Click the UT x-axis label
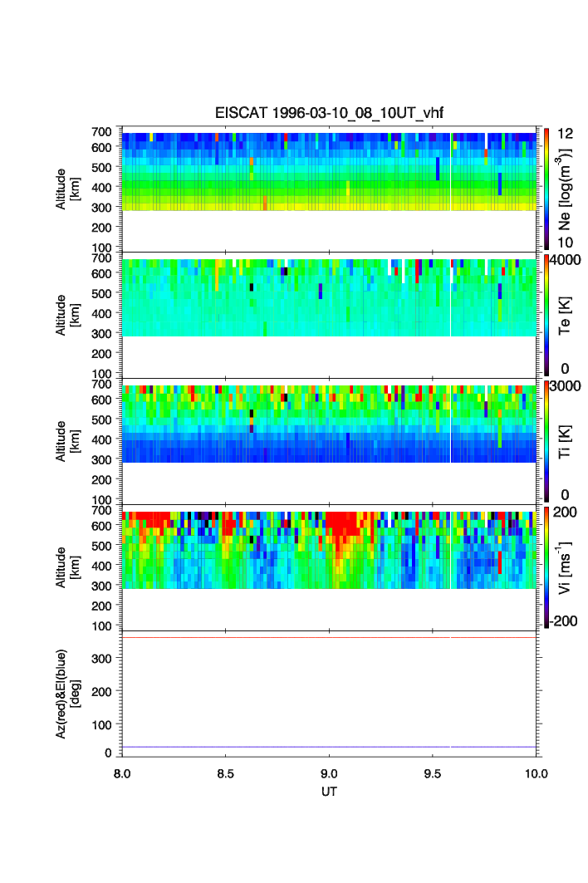Image resolution: width=588 pixels, height=883 pixels. (x=329, y=792)
